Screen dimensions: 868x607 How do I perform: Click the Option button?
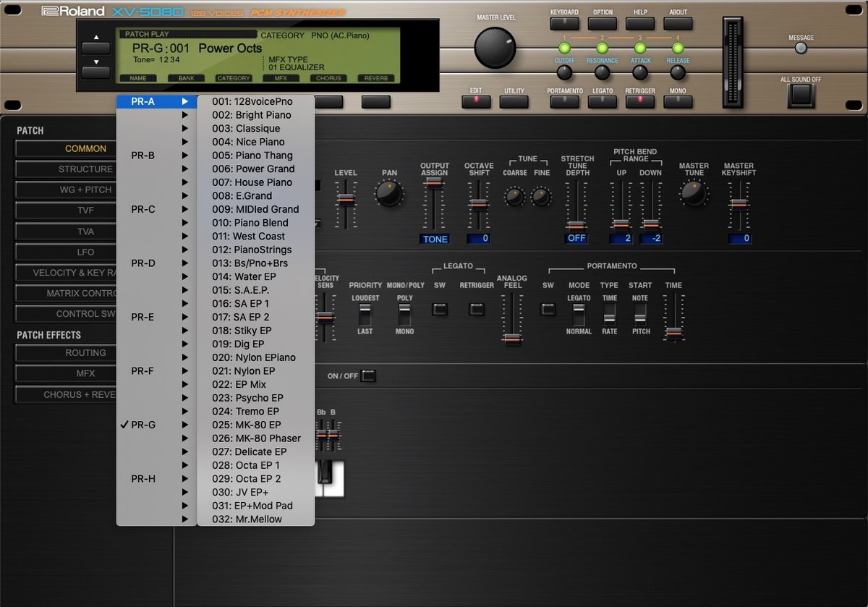603,23
